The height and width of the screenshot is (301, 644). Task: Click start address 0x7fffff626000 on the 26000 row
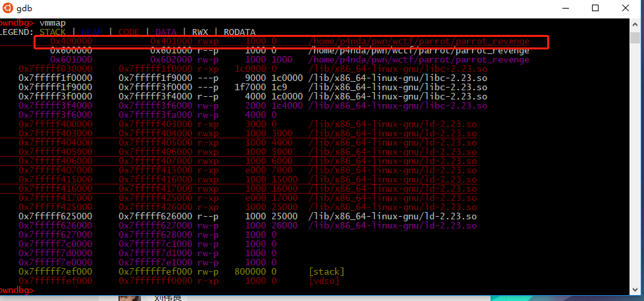(55, 225)
